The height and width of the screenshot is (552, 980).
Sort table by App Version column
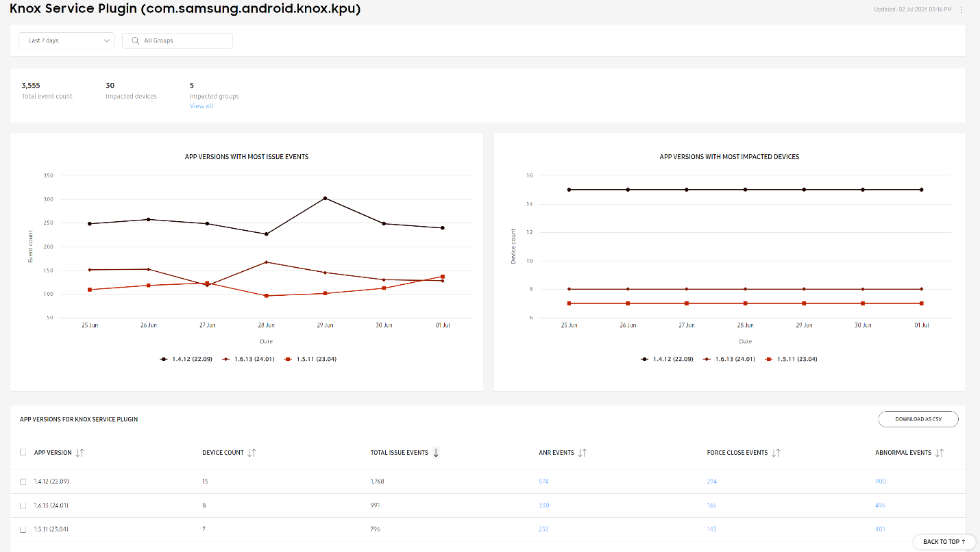pos(80,453)
